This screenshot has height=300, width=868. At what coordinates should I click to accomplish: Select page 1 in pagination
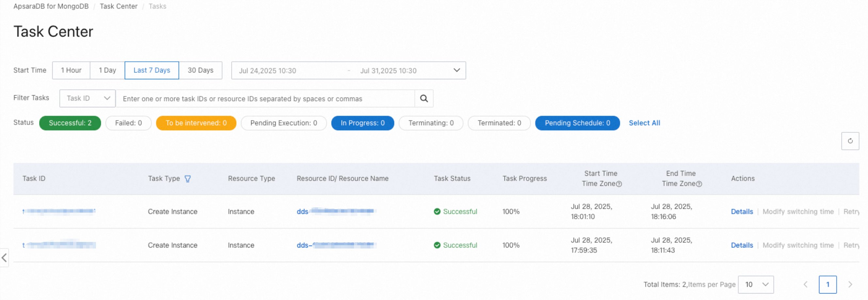tap(828, 285)
